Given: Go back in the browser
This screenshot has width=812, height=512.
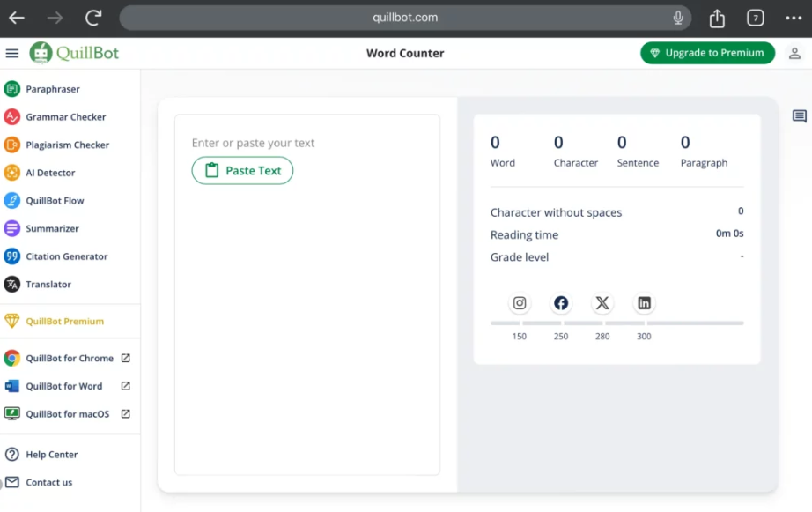Looking at the screenshot, I should click(17, 19).
